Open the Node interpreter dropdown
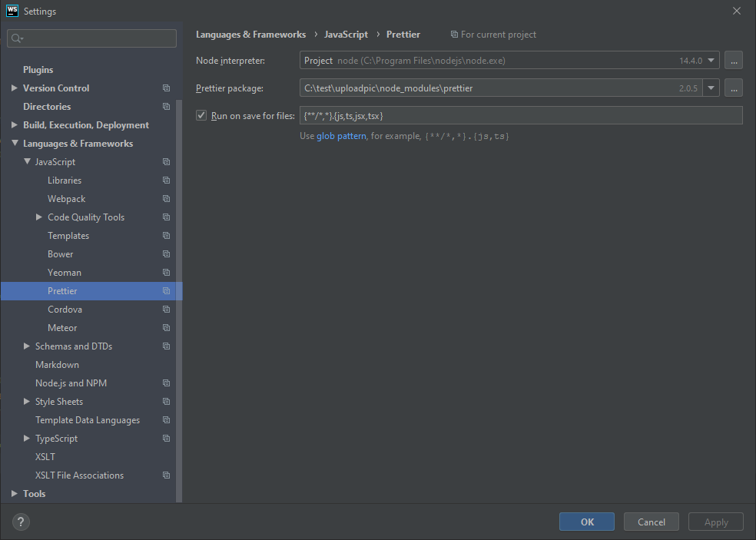This screenshot has height=540, width=756. pyautogui.click(x=711, y=61)
